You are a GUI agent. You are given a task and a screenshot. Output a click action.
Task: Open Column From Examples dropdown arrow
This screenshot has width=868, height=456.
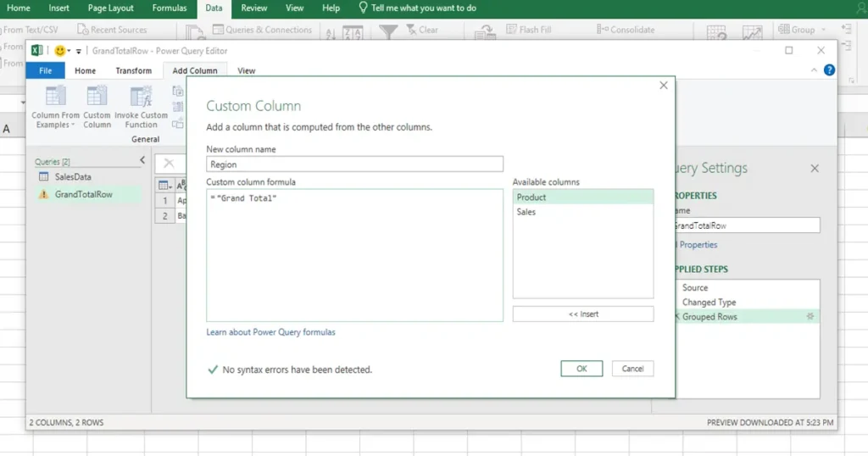[73, 125]
